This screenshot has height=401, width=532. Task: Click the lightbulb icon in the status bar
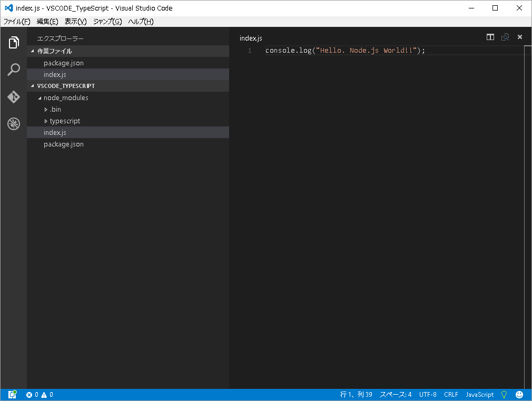coord(504,395)
